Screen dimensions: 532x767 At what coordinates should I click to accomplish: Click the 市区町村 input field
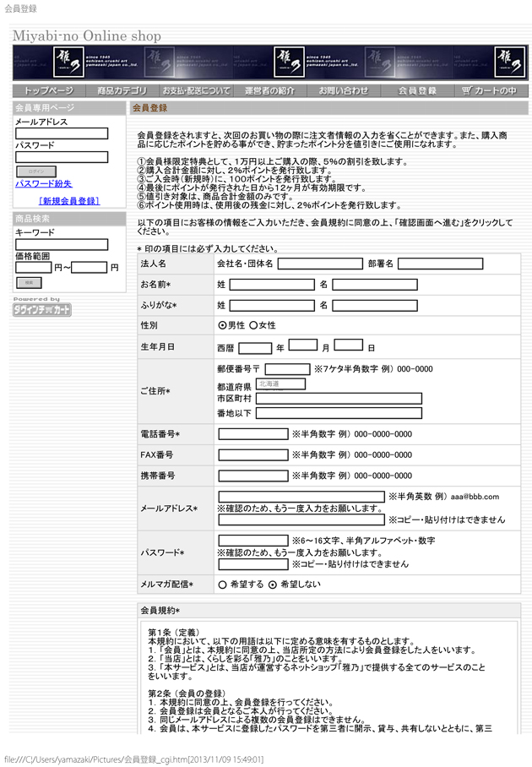(x=339, y=398)
